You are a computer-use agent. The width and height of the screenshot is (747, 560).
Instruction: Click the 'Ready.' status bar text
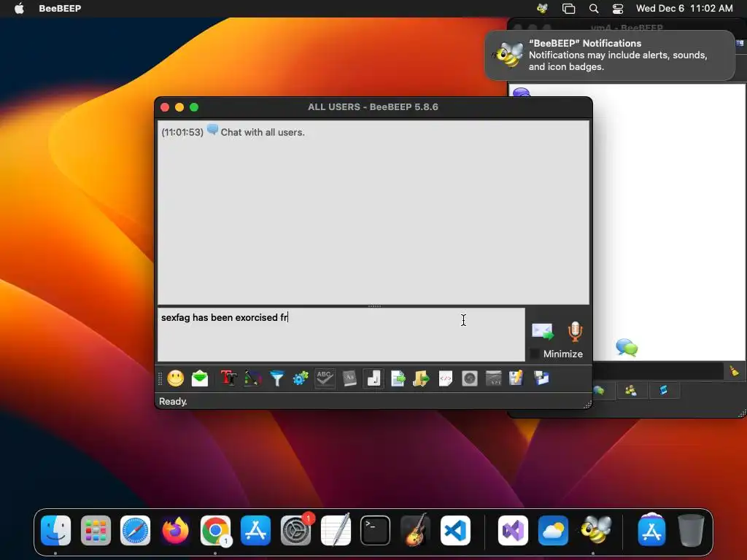173,402
